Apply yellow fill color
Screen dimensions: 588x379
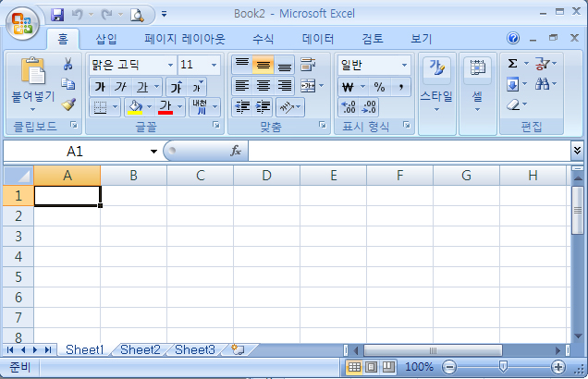[135, 107]
